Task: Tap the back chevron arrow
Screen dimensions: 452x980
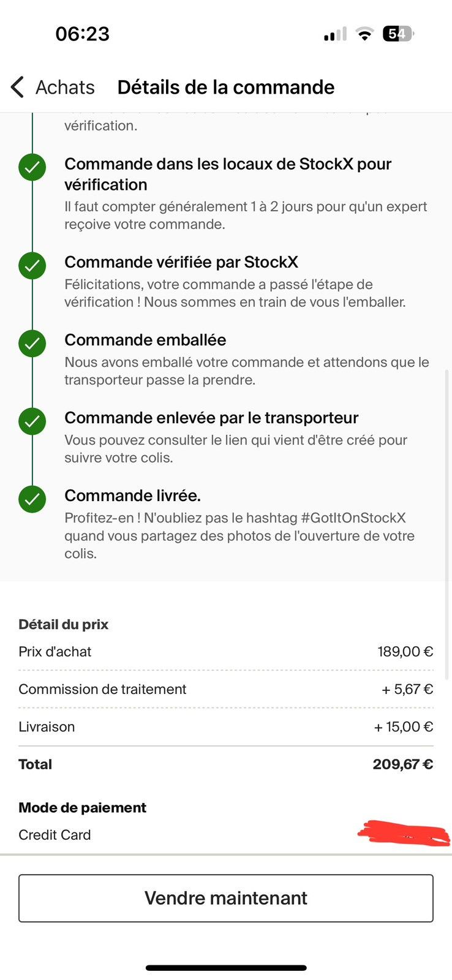Action: [17, 87]
